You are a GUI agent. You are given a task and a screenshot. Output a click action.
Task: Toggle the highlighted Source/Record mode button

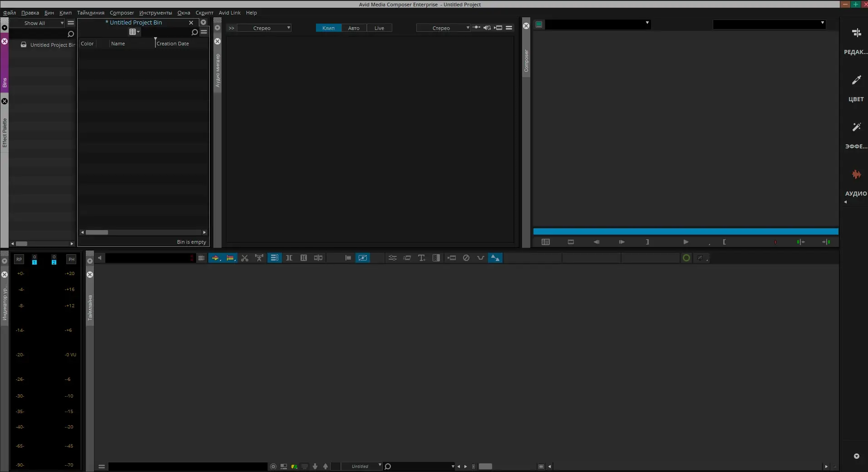tap(363, 258)
